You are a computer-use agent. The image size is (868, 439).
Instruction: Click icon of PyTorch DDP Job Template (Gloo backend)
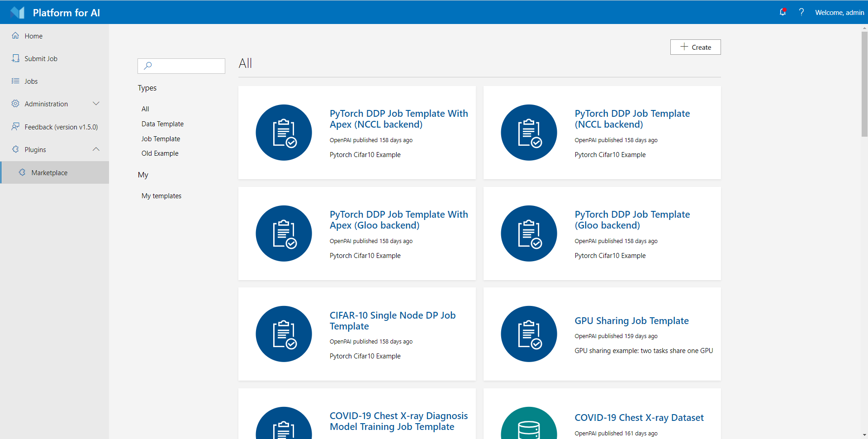tap(529, 234)
